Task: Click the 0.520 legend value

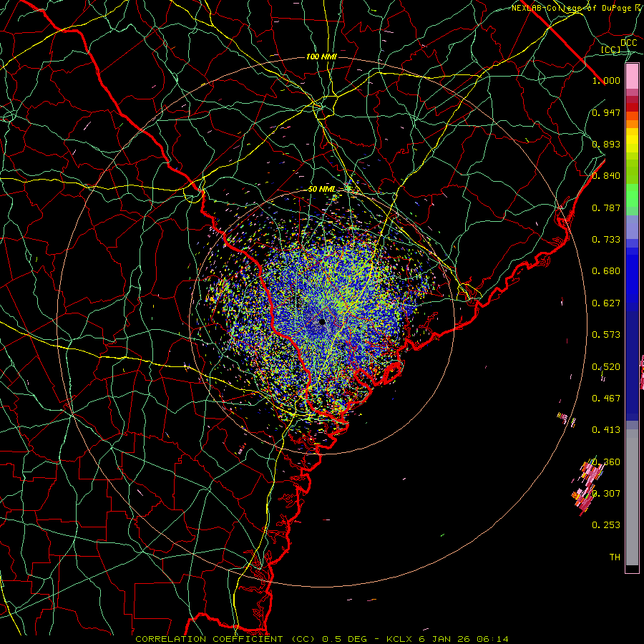Action: [606, 366]
